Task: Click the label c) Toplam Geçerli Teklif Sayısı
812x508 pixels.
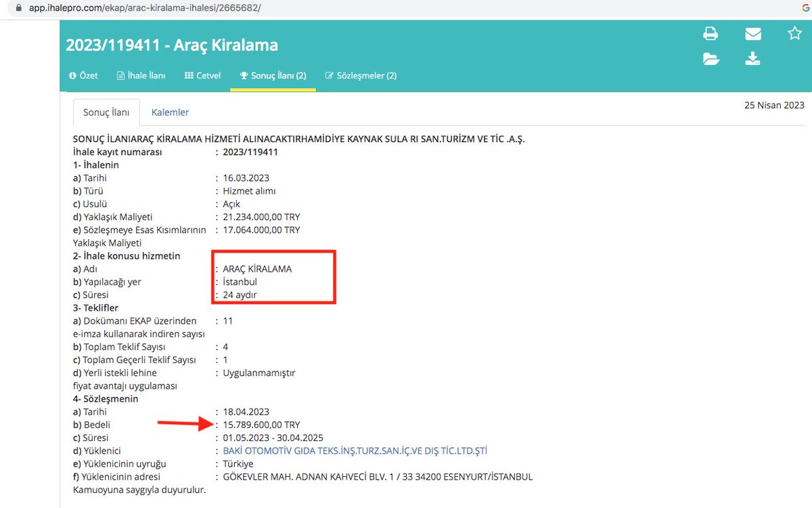Action: tap(135, 360)
